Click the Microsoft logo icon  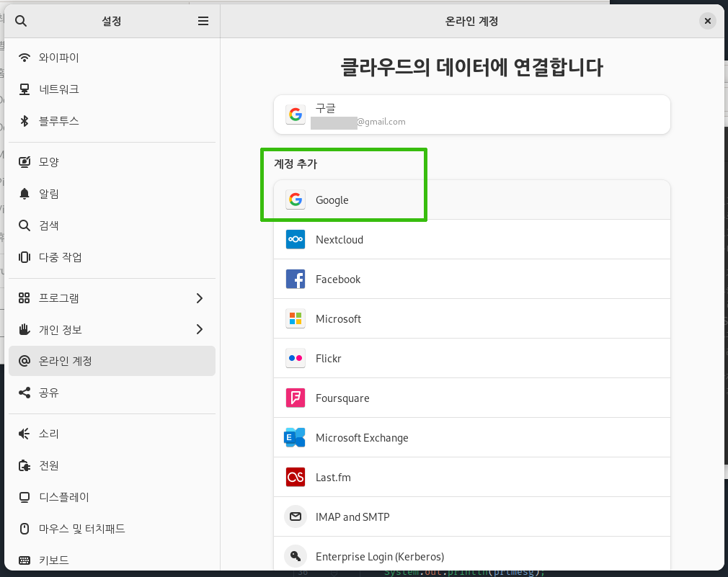click(296, 318)
